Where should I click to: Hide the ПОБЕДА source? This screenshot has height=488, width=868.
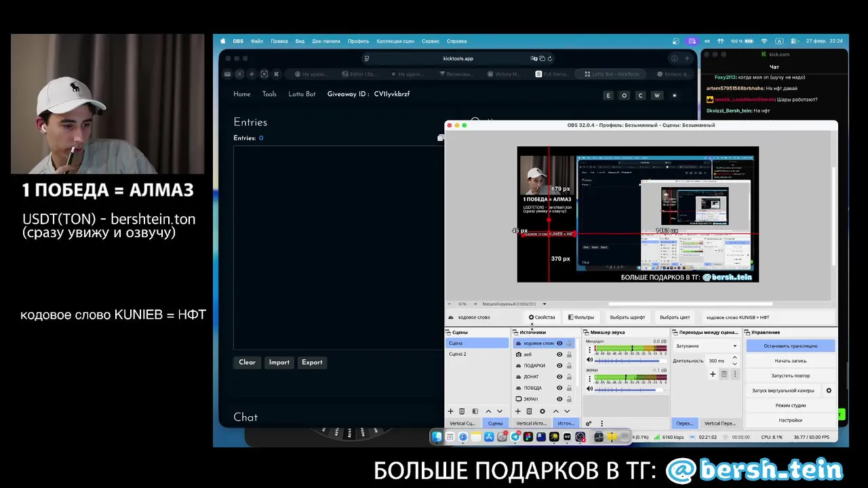tap(559, 388)
